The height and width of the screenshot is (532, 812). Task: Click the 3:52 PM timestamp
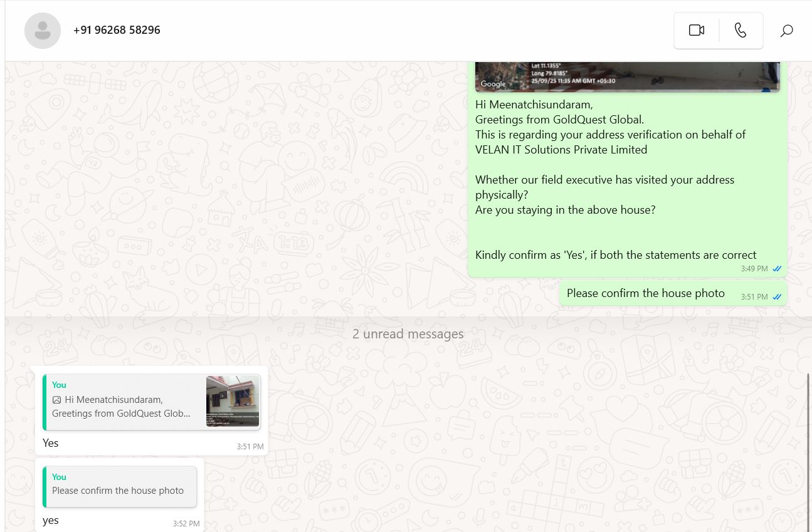tap(186, 523)
